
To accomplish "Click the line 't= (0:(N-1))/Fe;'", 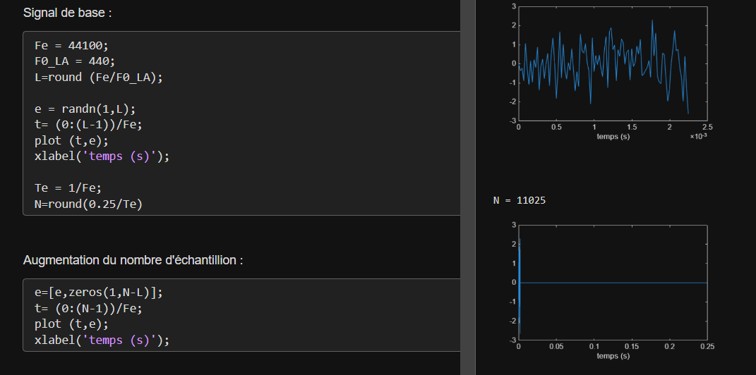I will [89, 308].
